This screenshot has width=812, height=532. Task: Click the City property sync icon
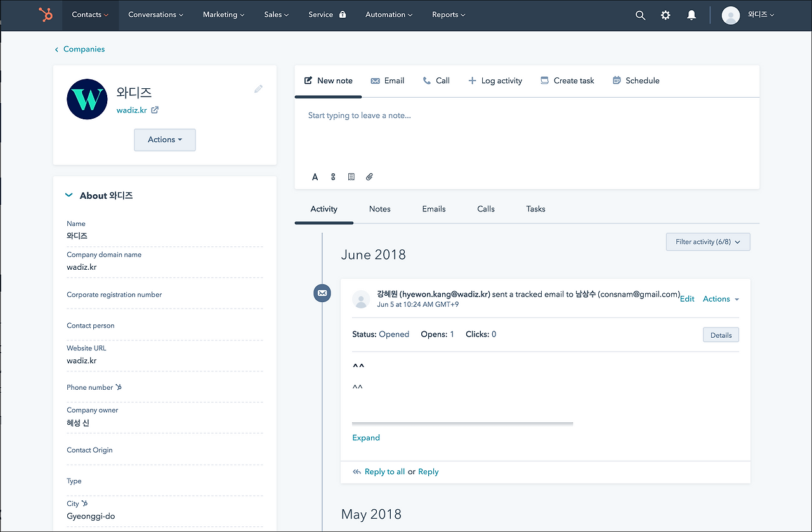pos(85,503)
